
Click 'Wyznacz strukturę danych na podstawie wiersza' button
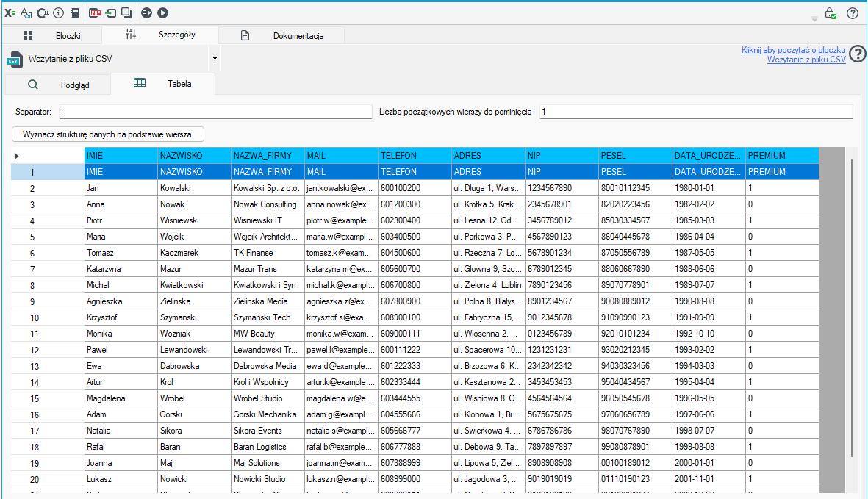108,134
